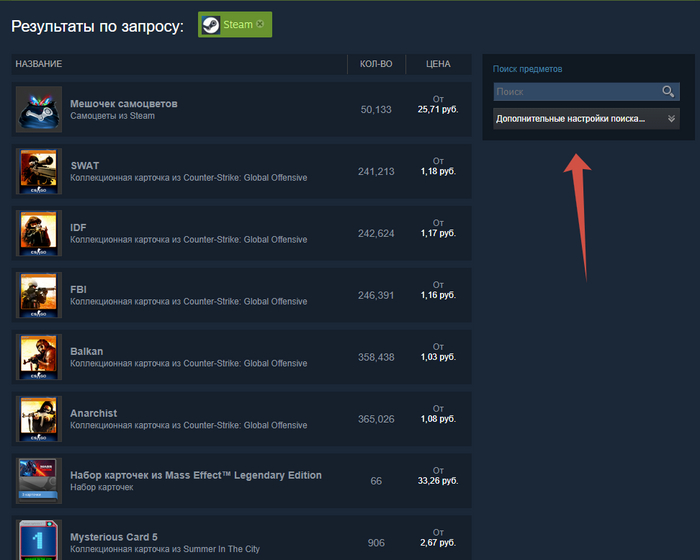Click the Результаты по запросу heading

[x=97, y=26]
